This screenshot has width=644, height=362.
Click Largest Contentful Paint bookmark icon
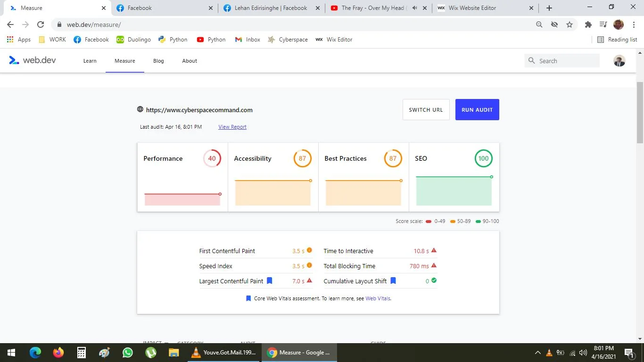[270, 280]
